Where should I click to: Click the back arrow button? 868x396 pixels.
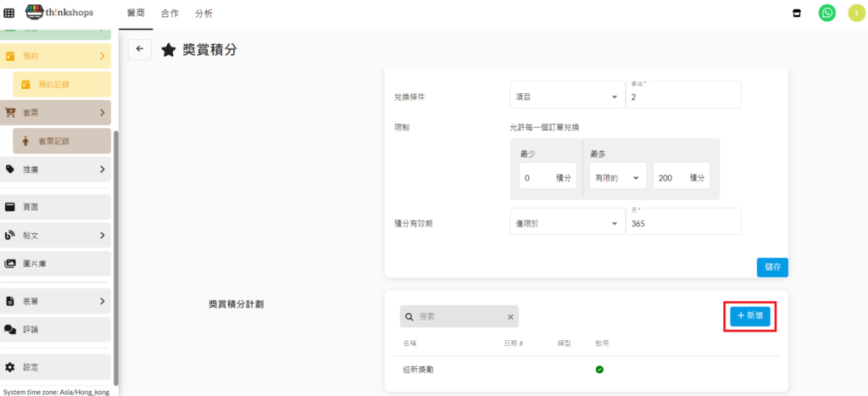click(140, 49)
